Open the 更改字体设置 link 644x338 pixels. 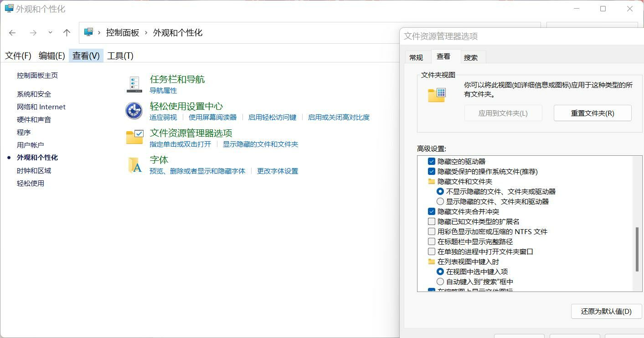(x=277, y=171)
